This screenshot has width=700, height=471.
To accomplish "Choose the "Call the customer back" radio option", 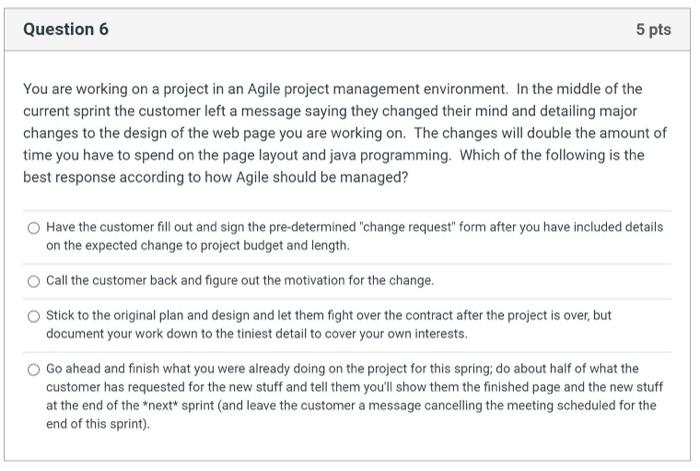I will point(34,281).
